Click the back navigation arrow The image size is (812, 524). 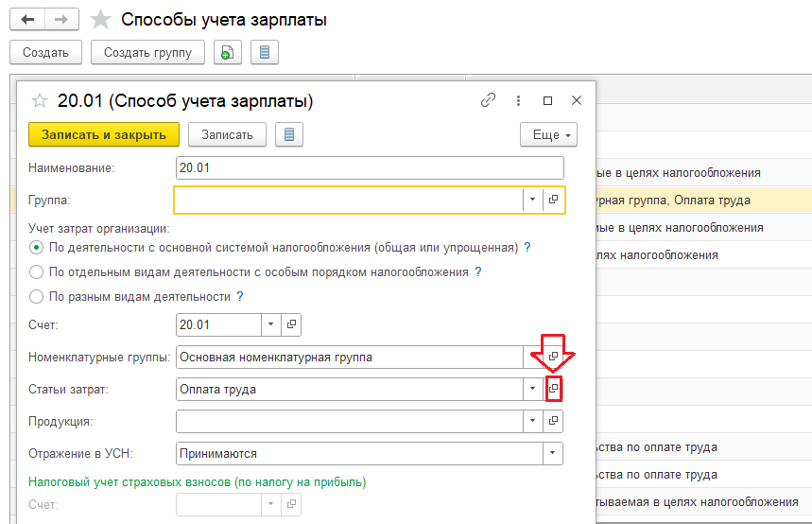[x=26, y=19]
